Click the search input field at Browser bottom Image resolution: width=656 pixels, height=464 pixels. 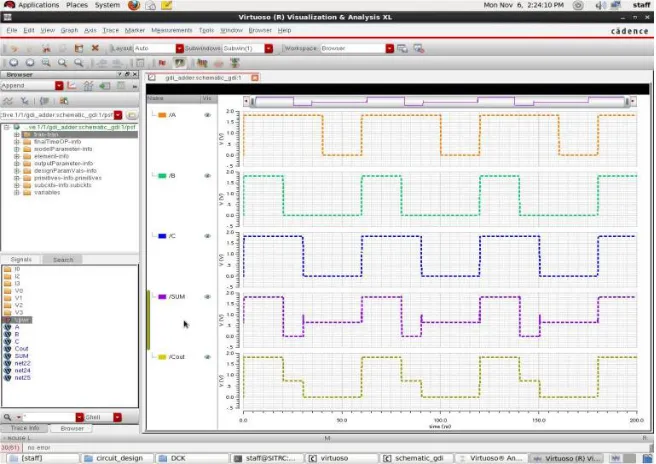coord(49,417)
